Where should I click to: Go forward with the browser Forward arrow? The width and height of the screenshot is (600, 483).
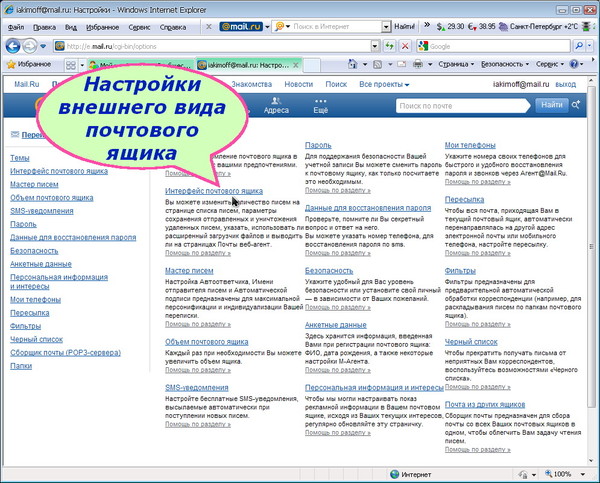coord(29,46)
